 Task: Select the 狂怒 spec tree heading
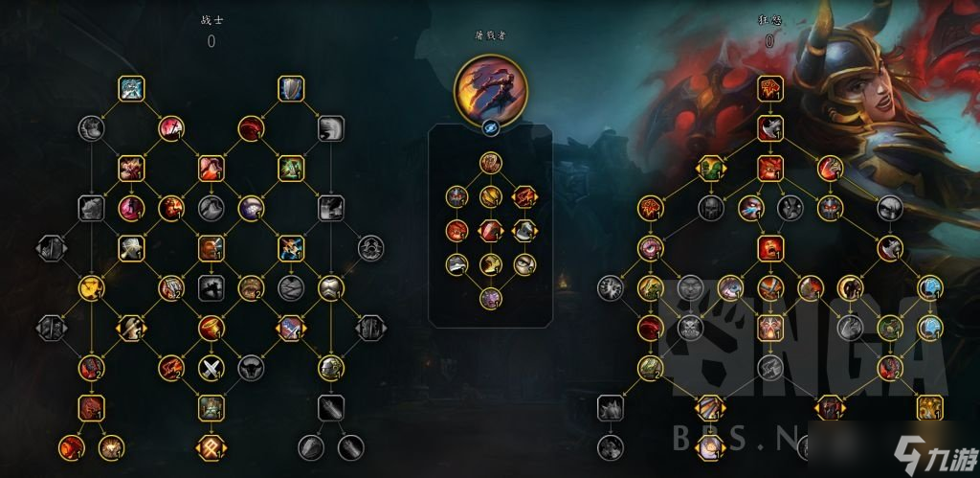(x=769, y=20)
